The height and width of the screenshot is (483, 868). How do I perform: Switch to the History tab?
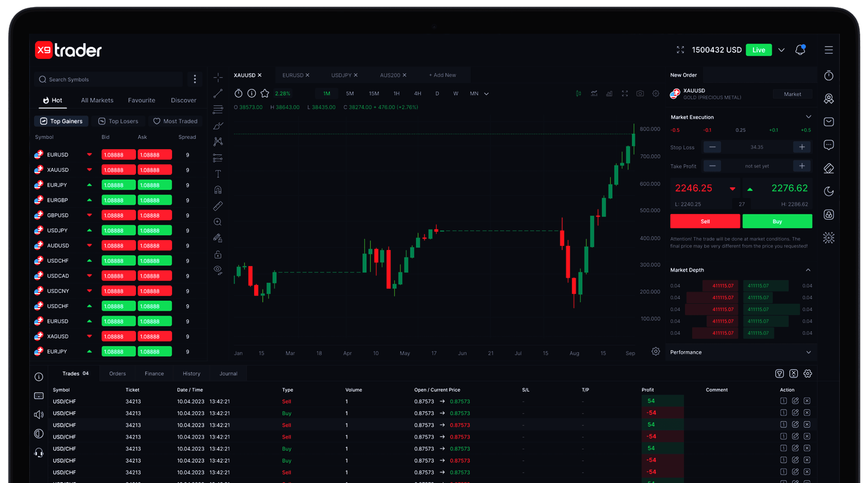(191, 374)
